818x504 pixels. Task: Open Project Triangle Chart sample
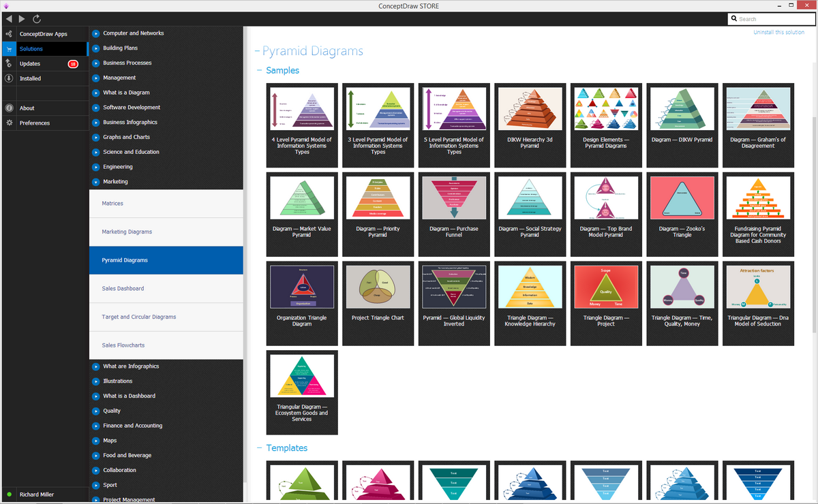pos(378,303)
